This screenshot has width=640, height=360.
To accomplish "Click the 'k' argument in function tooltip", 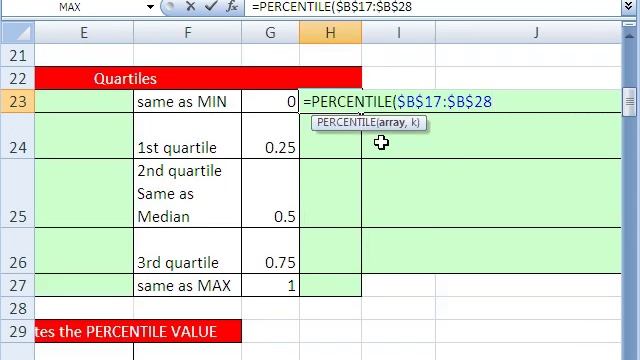I will click(x=413, y=122).
